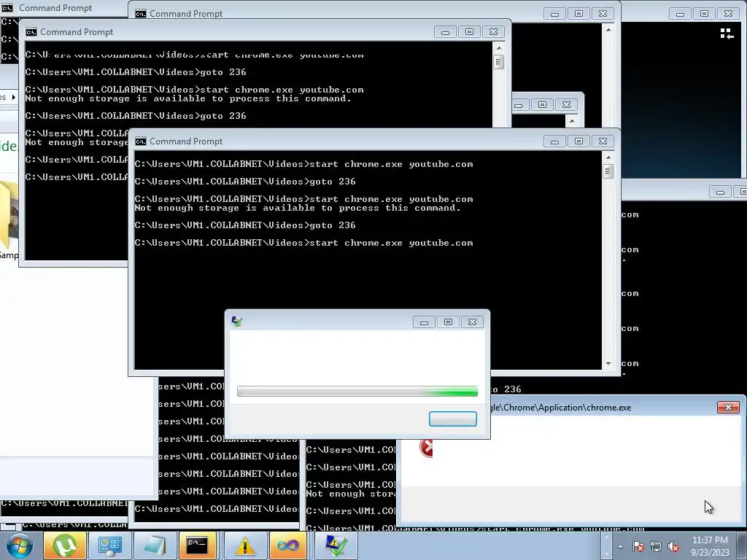Close the top-center Command Prompt window
This screenshot has width=747, height=560.
(x=603, y=14)
